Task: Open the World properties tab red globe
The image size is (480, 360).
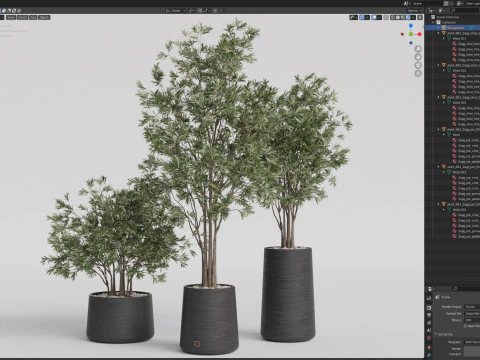Action: click(x=429, y=338)
